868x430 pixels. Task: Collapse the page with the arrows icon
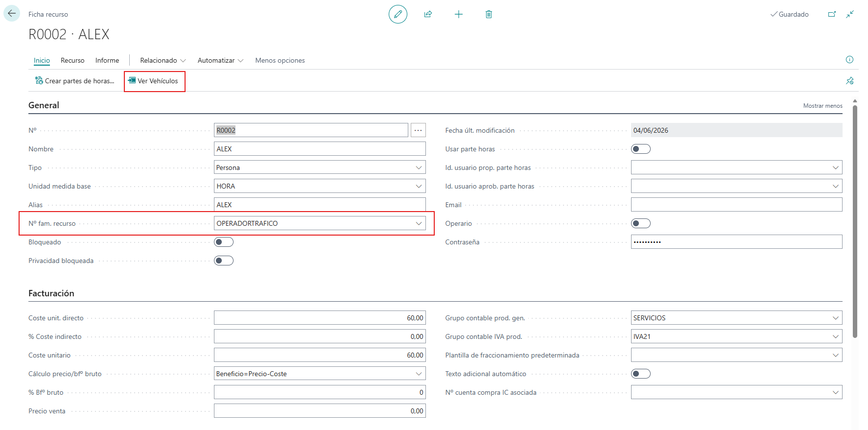pyautogui.click(x=850, y=14)
